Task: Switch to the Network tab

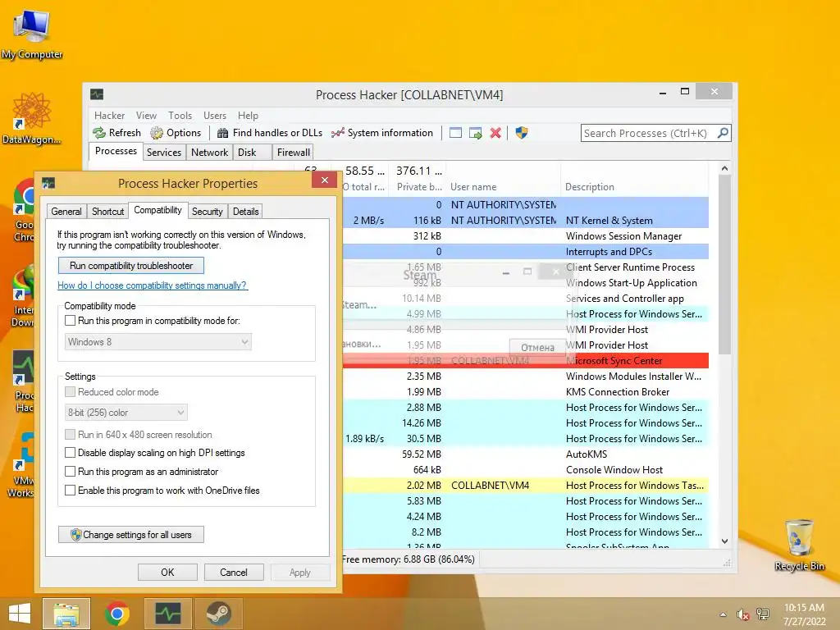Action: click(209, 152)
